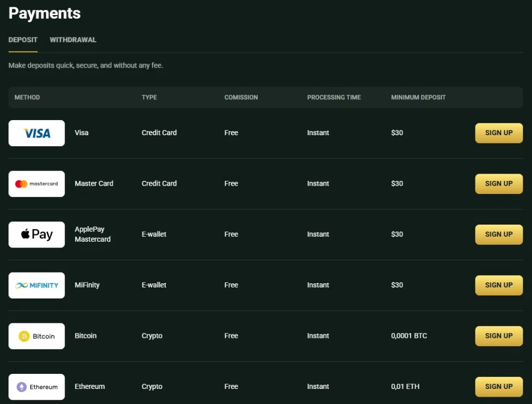Select the 'Ethereum' method name text

point(89,386)
